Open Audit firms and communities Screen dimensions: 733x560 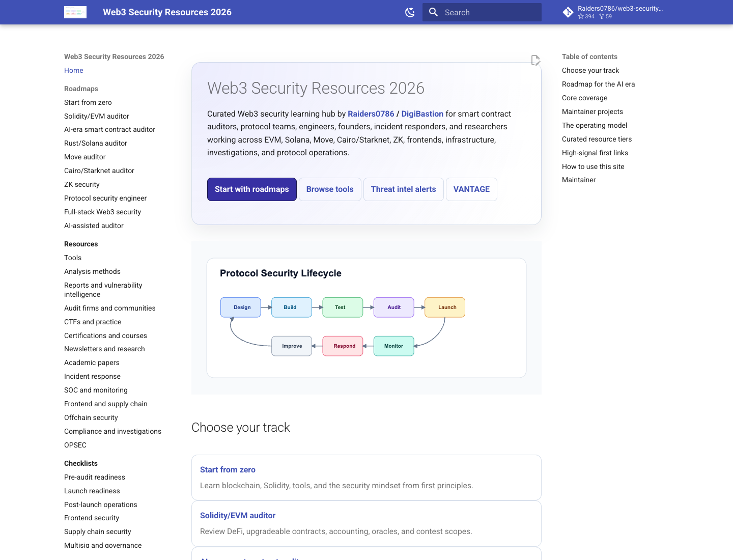[110, 308]
